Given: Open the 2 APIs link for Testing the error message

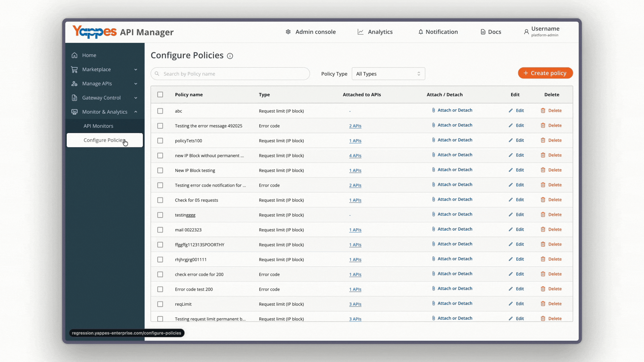Looking at the screenshot, I should 355,126.
